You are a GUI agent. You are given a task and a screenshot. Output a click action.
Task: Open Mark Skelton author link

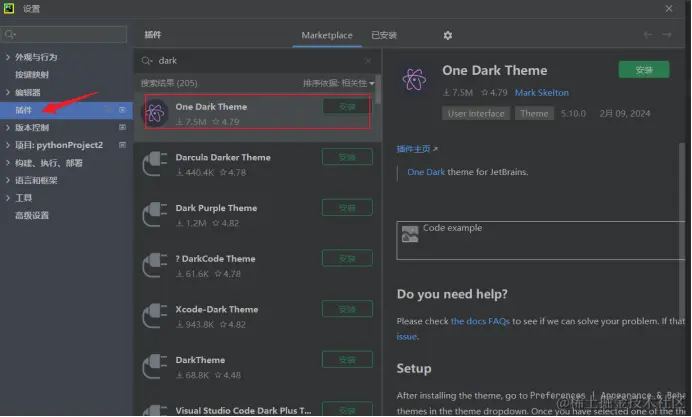point(542,93)
